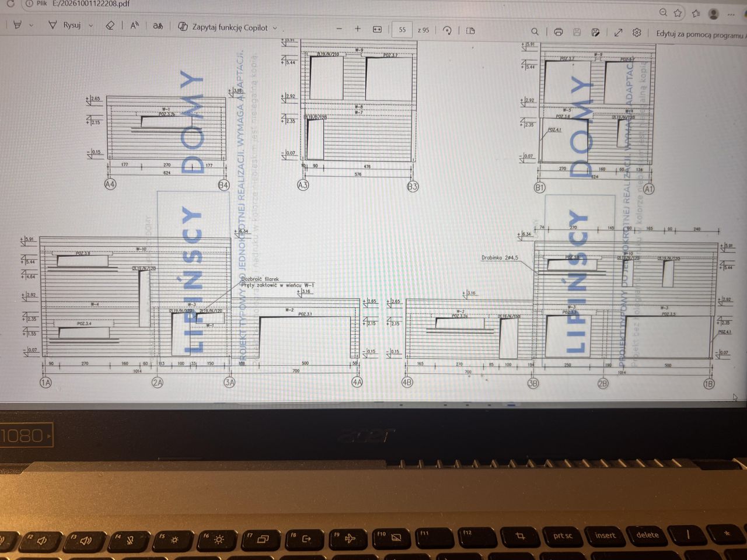747x560 pixels.
Task: Open highlight color dropdown arrow
Action: click(31, 25)
